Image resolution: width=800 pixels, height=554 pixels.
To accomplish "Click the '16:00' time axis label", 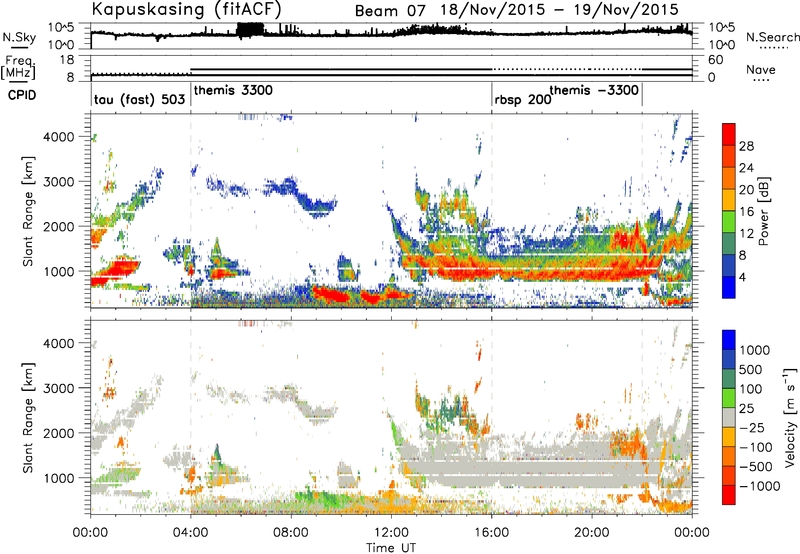I will (491, 533).
